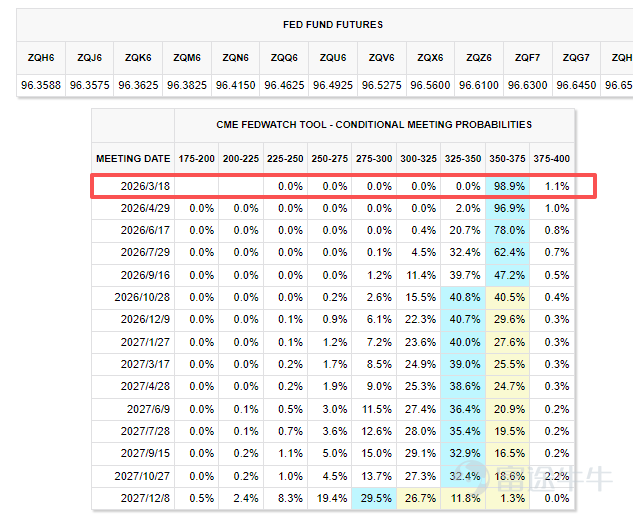Select the 2026/9/16 meeting date
633x515 pixels.
145,275
